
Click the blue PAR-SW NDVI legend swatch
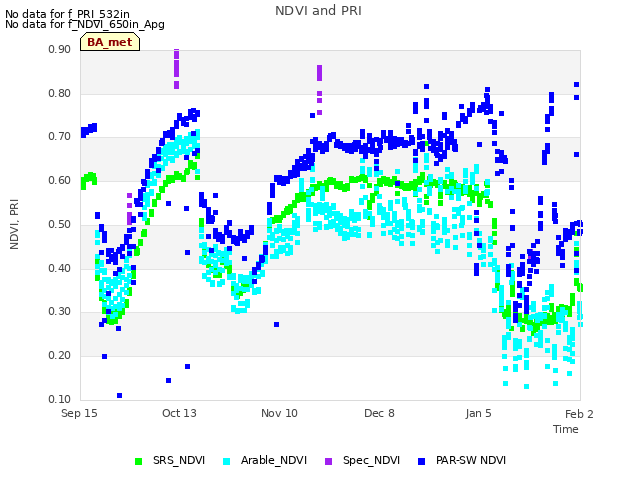[x=422, y=461]
